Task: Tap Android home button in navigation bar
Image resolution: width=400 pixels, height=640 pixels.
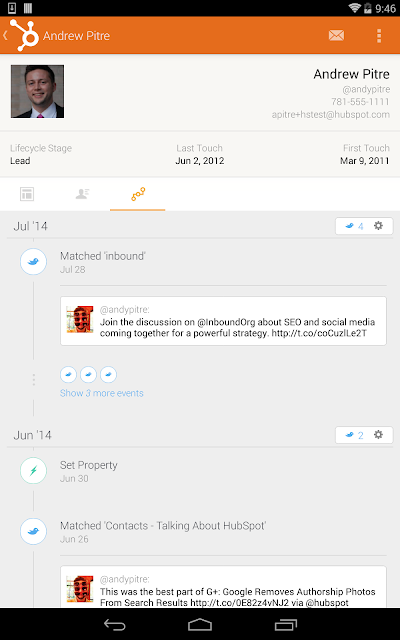Action: (x=200, y=624)
